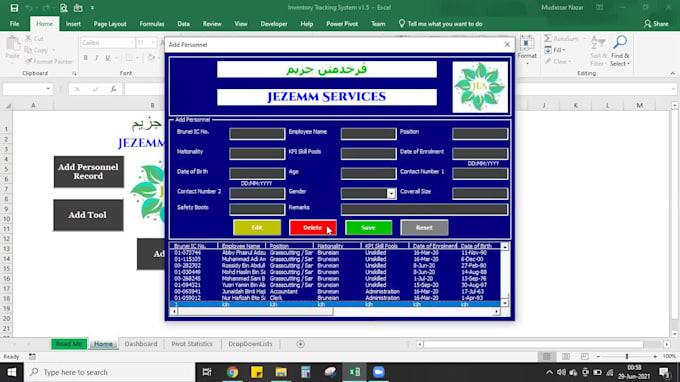Click the gray Reset button
The width and height of the screenshot is (680, 382).
tap(424, 228)
